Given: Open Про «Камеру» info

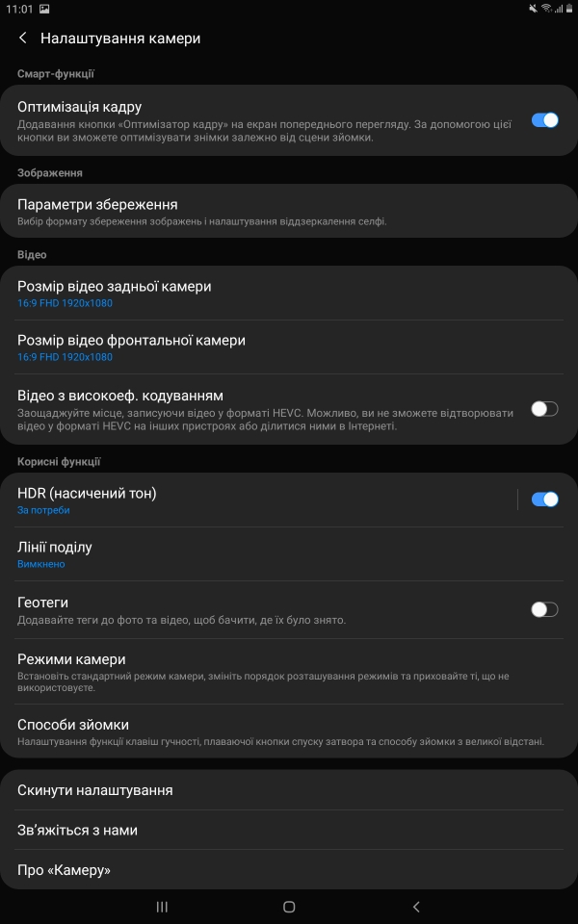Looking at the screenshot, I should coord(289,870).
